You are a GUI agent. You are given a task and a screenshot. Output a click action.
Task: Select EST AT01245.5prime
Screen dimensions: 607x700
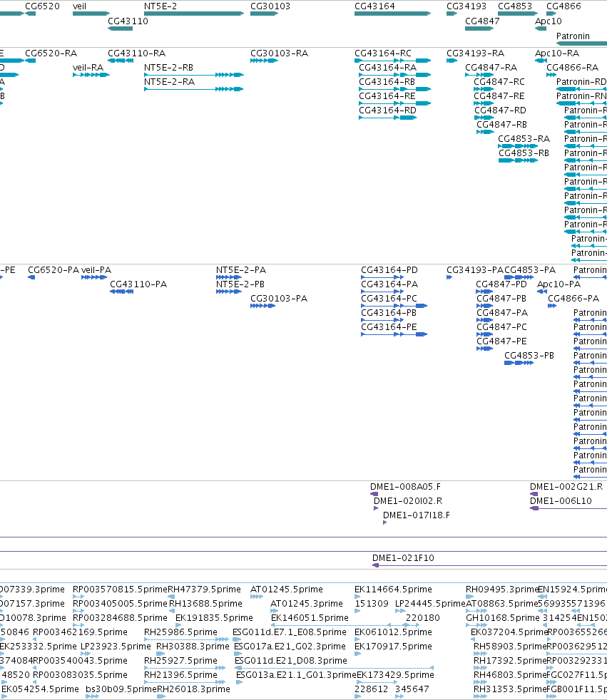(x=257, y=597)
